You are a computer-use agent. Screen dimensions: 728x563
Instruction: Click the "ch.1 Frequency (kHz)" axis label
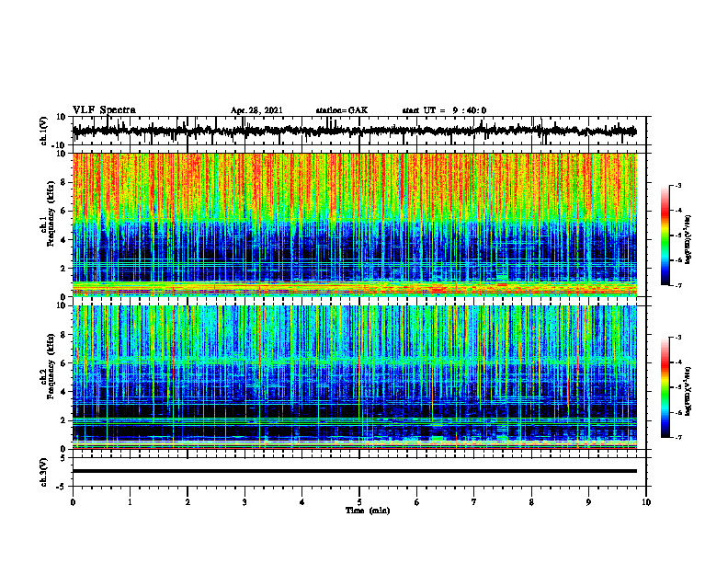coord(47,213)
